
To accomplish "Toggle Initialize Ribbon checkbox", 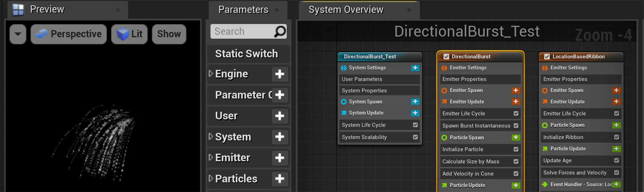I will click(616, 137).
